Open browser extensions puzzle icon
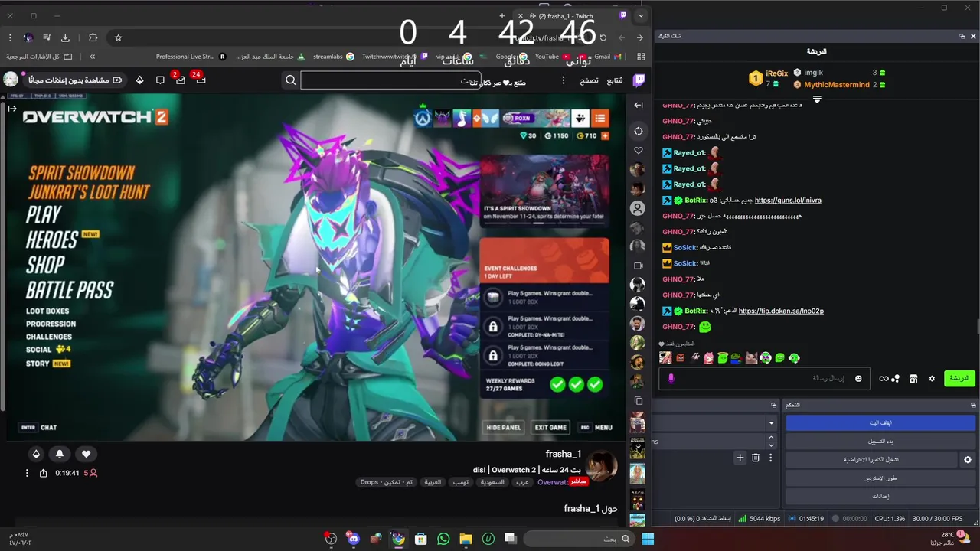The height and width of the screenshot is (551, 980). 93,37
